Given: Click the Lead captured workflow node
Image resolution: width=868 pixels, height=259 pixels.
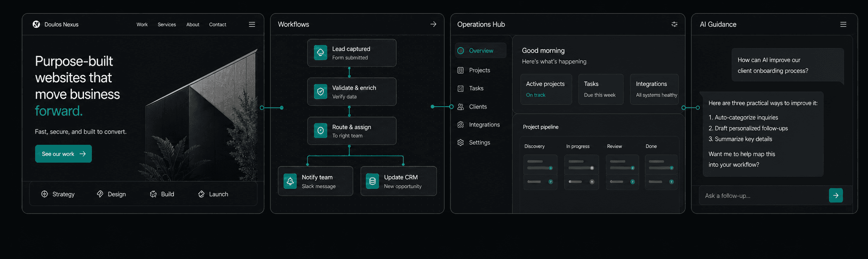Looking at the screenshot, I should tap(352, 53).
